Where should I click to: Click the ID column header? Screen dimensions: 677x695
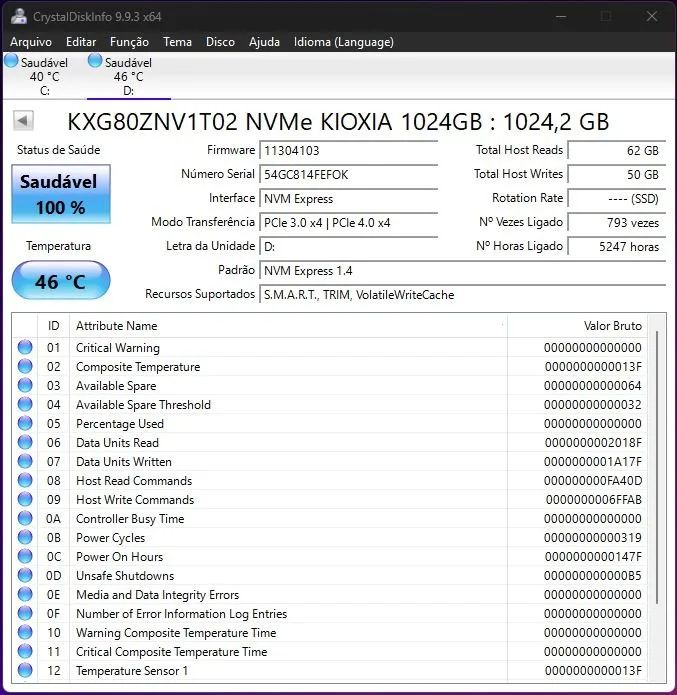tap(54, 326)
